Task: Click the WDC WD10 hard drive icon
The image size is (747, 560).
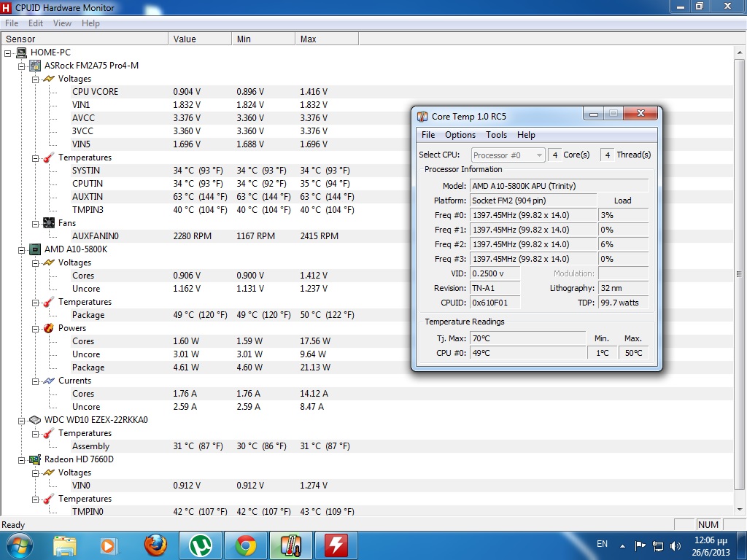Action: [x=35, y=420]
